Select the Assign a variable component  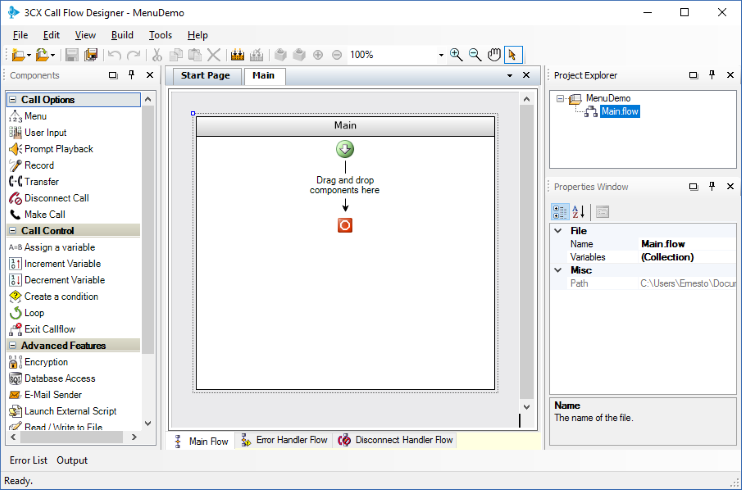pyautogui.click(x=52, y=247)
